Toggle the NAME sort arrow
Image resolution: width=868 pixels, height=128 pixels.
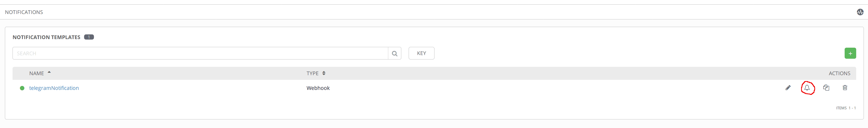click(49, 72)
